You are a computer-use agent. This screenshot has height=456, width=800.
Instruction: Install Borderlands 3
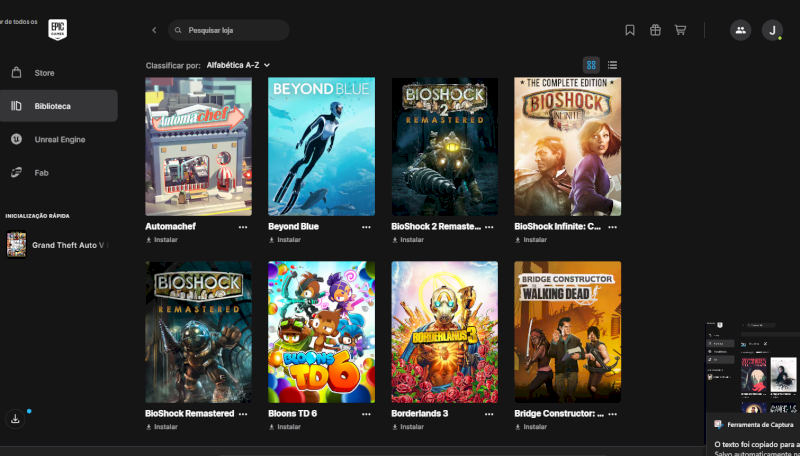coord(408,427)
